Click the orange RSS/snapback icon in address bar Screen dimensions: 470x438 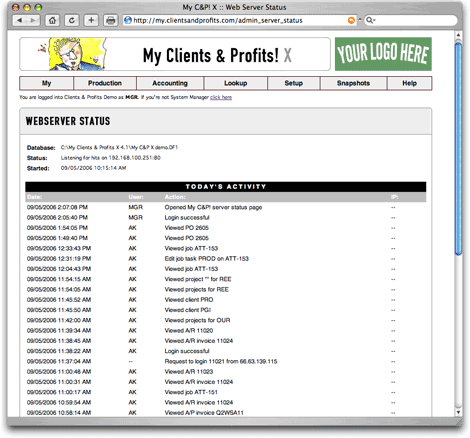(351, 20)
